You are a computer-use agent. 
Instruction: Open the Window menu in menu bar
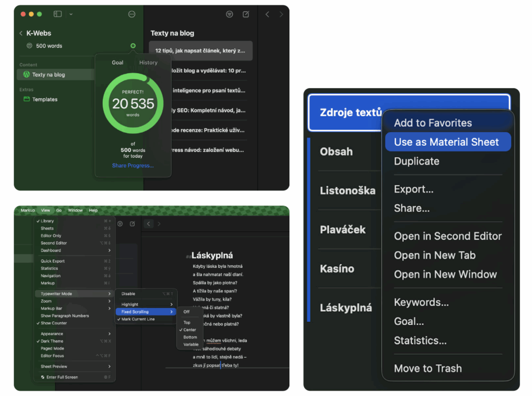(x=75, y=210)
